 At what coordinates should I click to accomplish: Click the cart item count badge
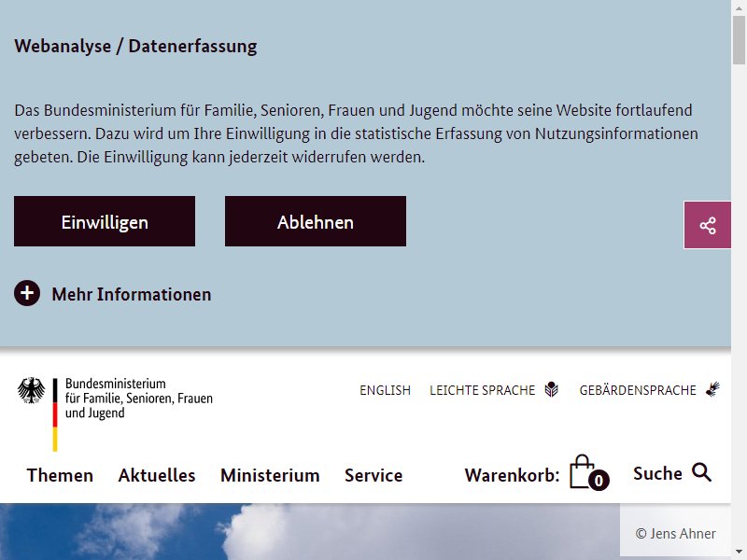(x=599, y=480)
